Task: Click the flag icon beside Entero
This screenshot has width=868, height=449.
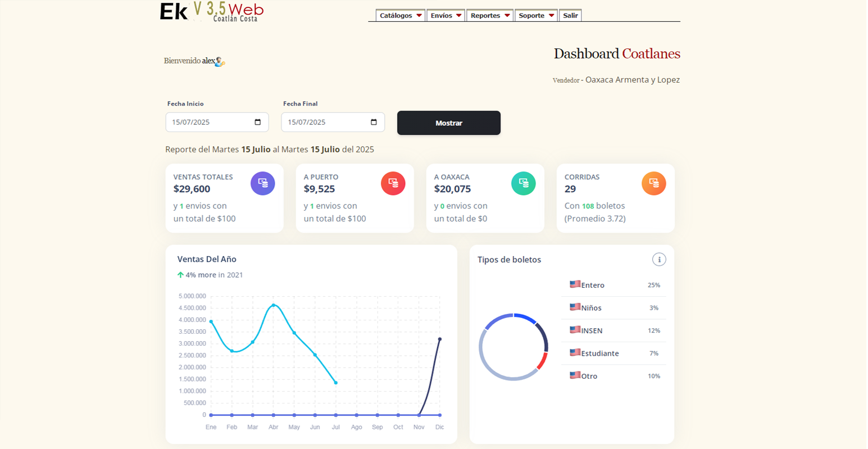Action: coord(575,284)
